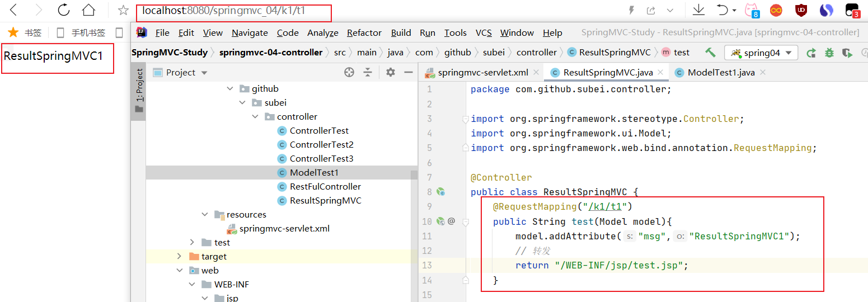Screen dimensions: 868x302
Task: Click the Build project hammer icon
Action: coord(710,53)
